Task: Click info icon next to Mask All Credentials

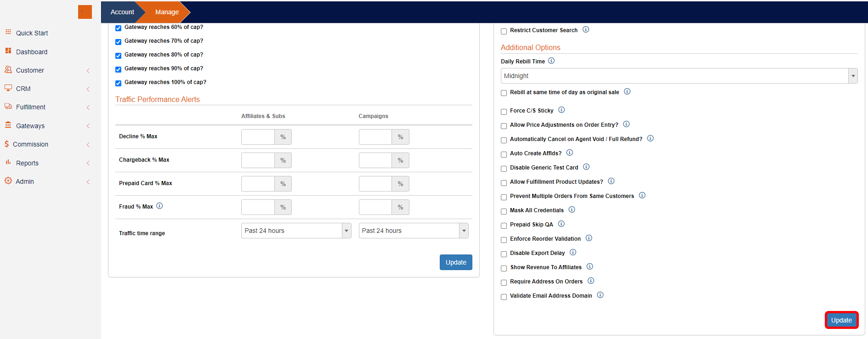Action: click(572, 209)
